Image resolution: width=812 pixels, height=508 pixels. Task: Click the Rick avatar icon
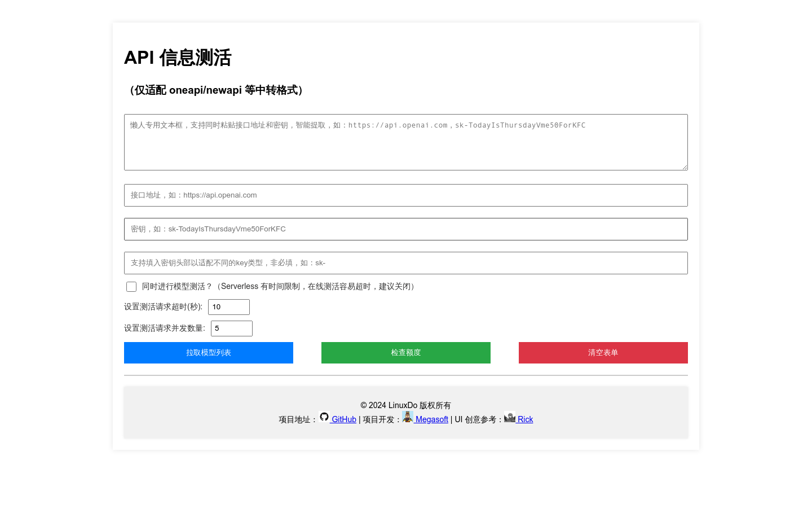tap(510, 418)
